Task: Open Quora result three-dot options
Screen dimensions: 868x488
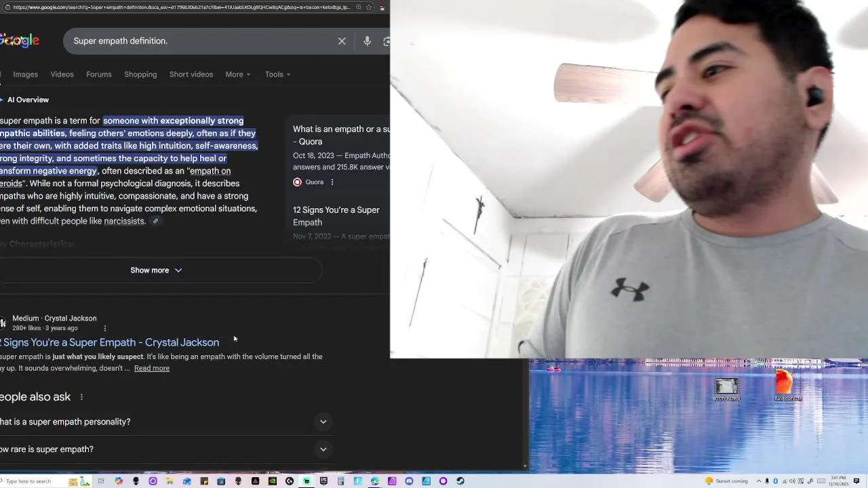Action: 332,182
